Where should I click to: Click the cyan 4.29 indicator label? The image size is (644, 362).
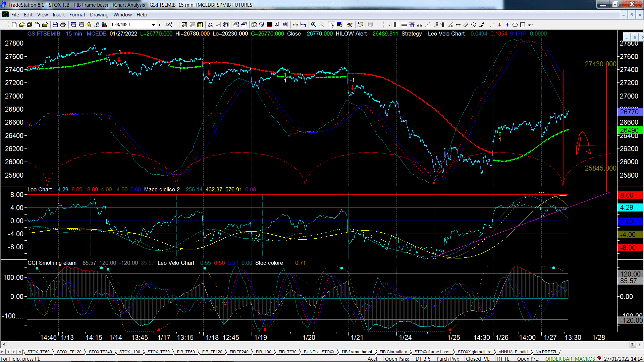(630, 207)
